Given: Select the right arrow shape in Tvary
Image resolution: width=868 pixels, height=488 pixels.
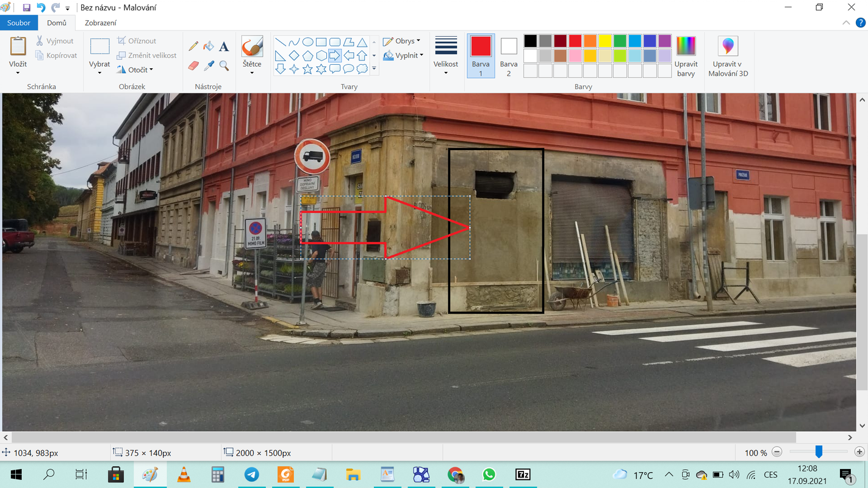Looking at the screenshot, I should pyautogui.click(x=335, y=56).
